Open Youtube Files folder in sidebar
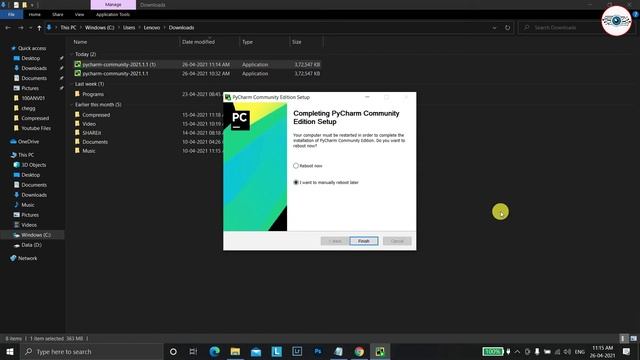640x360 pixels. coord(36,128)
